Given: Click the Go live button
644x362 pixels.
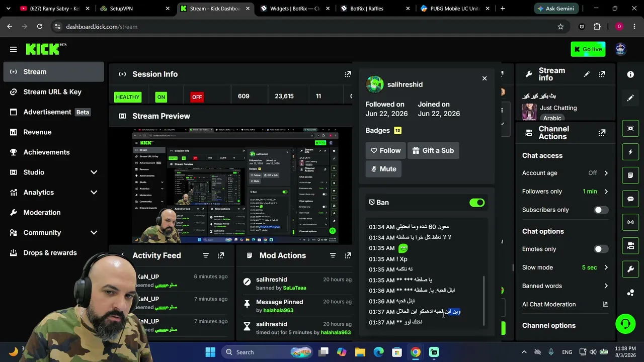Looking at the screenshot, I should click(588, 49).
